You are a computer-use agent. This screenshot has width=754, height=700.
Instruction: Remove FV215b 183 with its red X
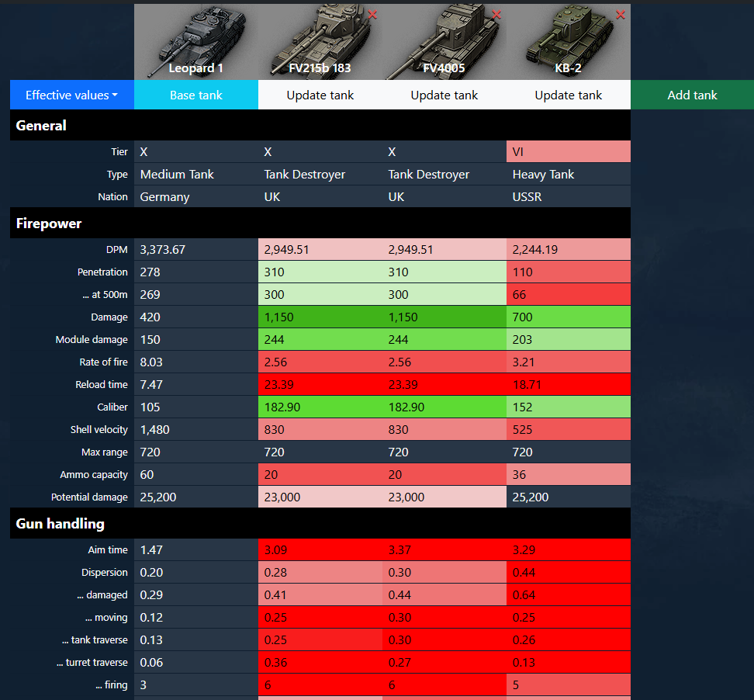[x=372, y=14]
